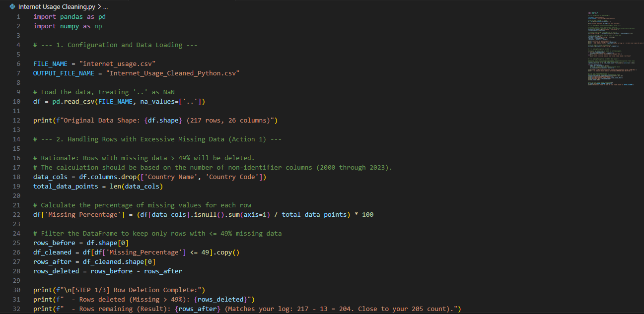Click the total_data_points variable on line 19

65,186
